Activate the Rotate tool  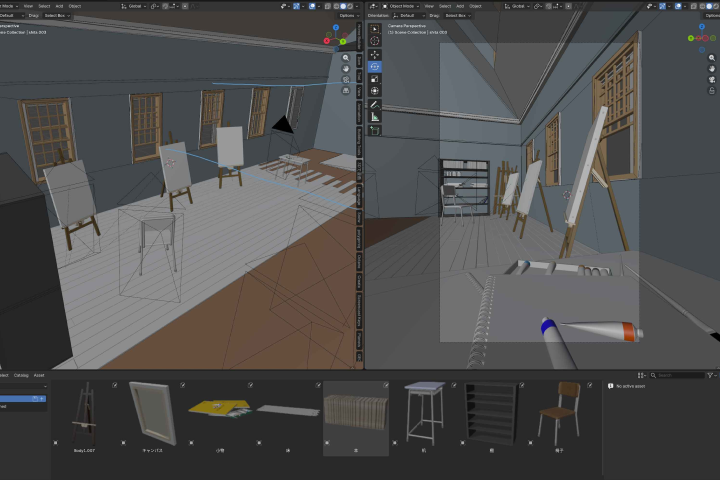point(375,67)
